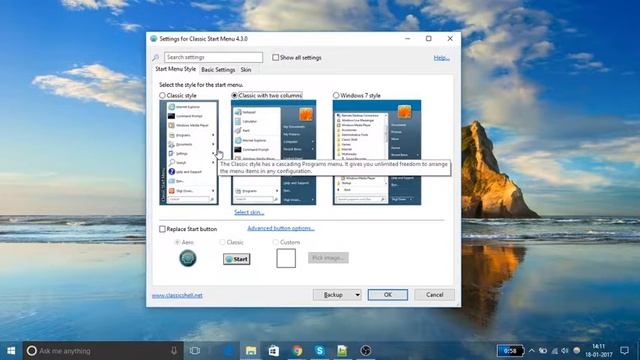Open the OBS Studio taskbar icon

(365, 351)
